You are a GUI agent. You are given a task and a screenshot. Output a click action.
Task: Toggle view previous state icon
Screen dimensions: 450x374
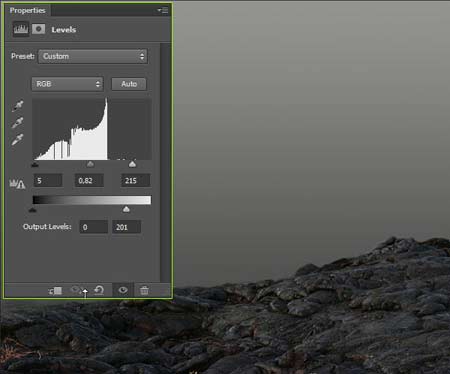76,290
